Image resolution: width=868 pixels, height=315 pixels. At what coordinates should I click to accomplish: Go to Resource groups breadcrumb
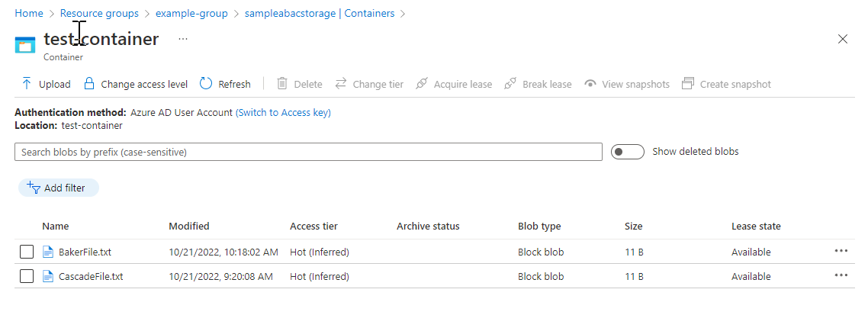[x=99, y=14]
